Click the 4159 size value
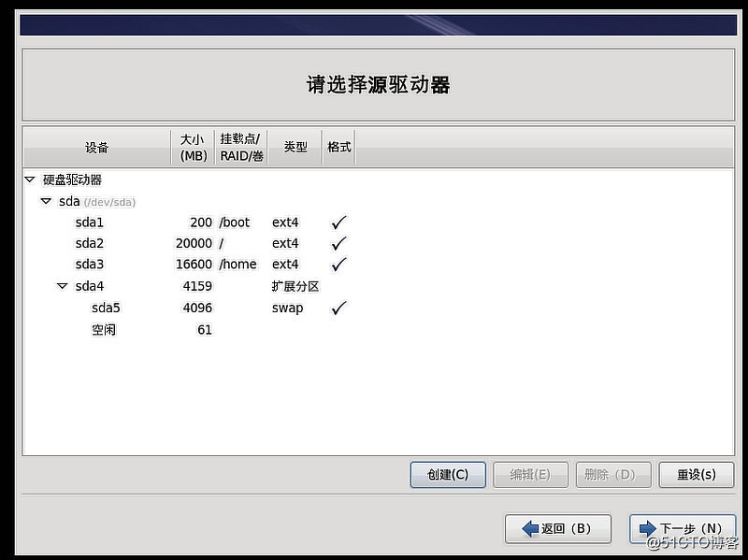The width and height of the screenshot is (748, 560). click(197, 286)
